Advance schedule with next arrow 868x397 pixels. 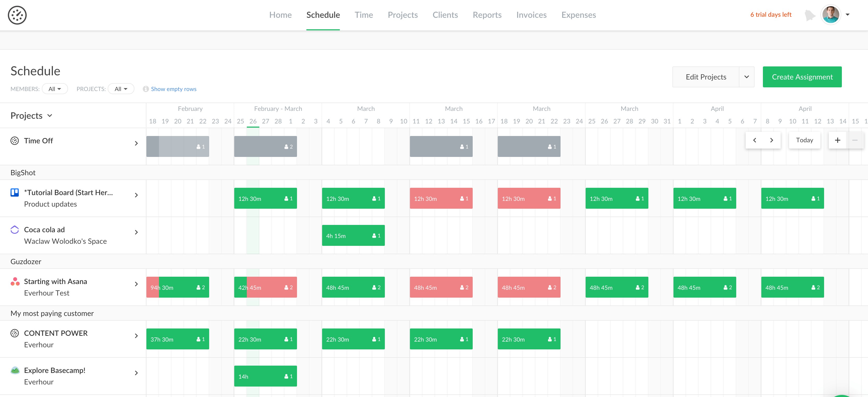point(771,140)
